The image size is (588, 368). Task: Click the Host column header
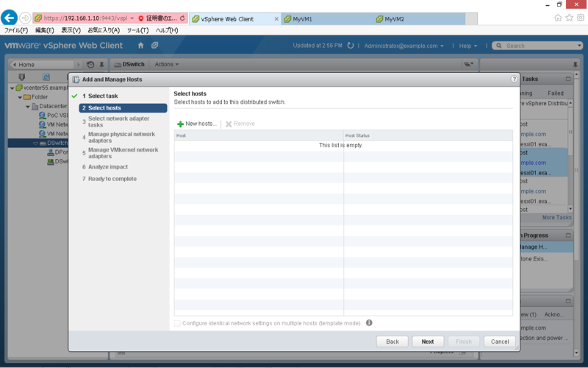tap(259, 135)
